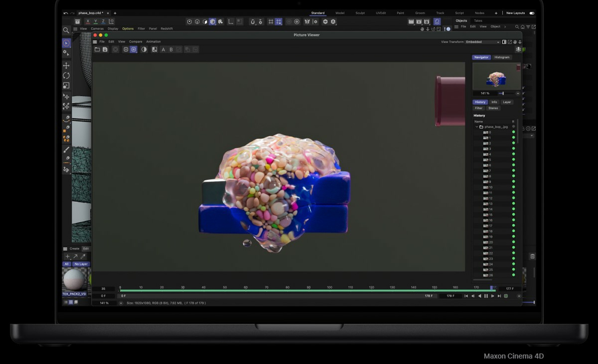Select the Rotate tool in left palette
The width and height of the screenshot is (598, 364).
click(x=66, y=76)
